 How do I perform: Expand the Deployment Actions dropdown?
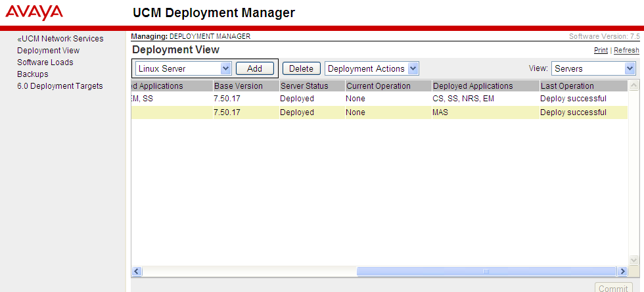(x=413, y=68)
